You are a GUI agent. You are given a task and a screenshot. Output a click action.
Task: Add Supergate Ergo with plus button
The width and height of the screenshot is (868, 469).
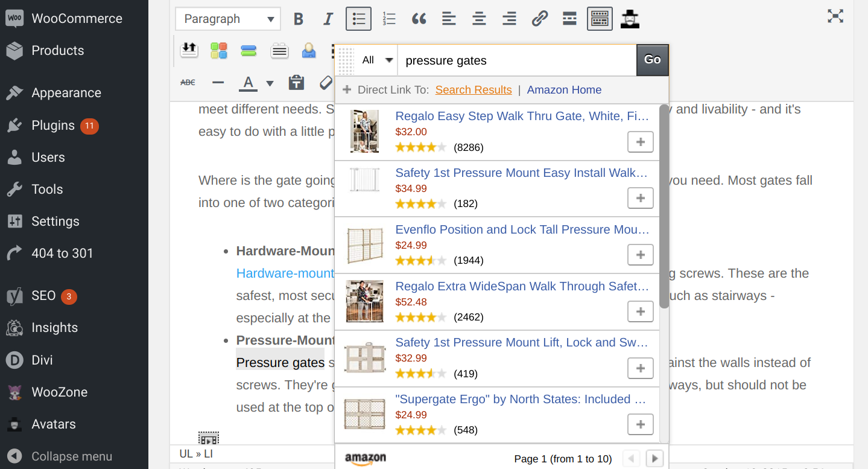(641, 424)
